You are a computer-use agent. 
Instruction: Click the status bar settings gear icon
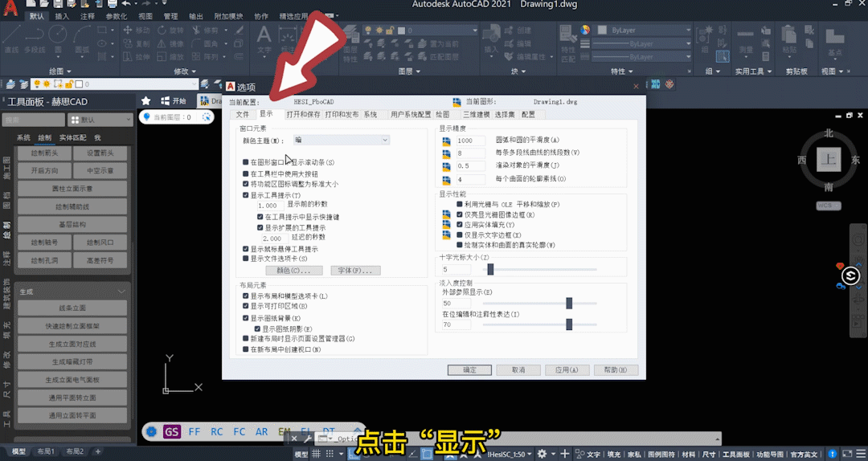(x=542, y=454)
